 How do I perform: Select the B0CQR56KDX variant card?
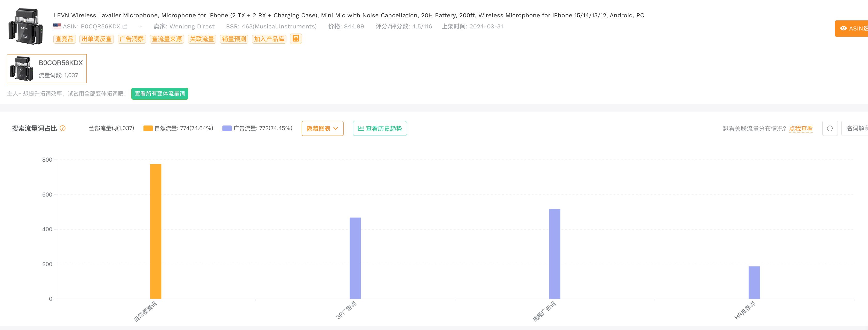pyautogui.click(x=47, y=68)
